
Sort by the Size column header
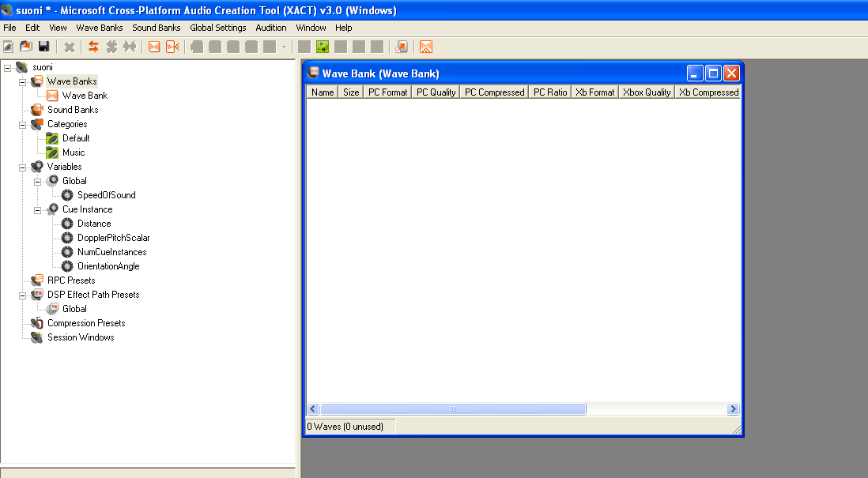tap(351, 92)
